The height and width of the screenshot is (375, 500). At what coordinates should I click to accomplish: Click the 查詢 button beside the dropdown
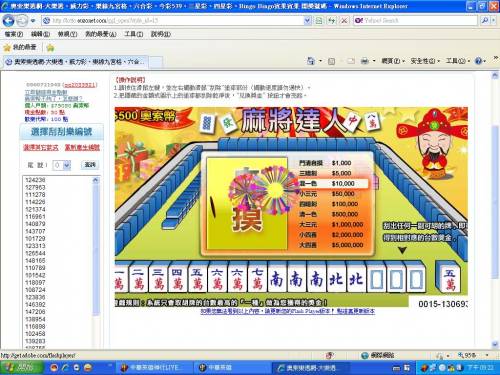click(90, 165)
